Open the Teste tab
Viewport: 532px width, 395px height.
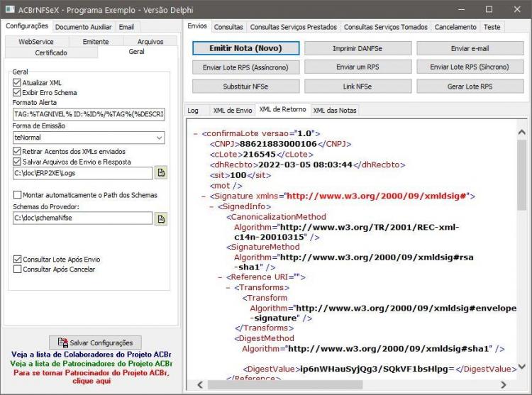(x=492, y=27)
